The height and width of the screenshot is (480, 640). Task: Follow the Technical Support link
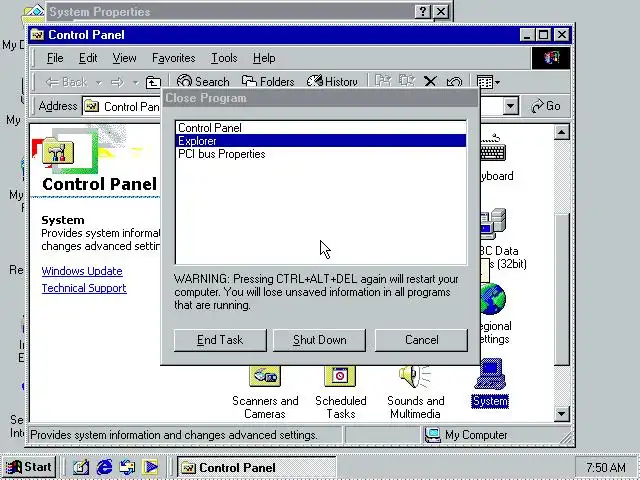pos(84,288)
